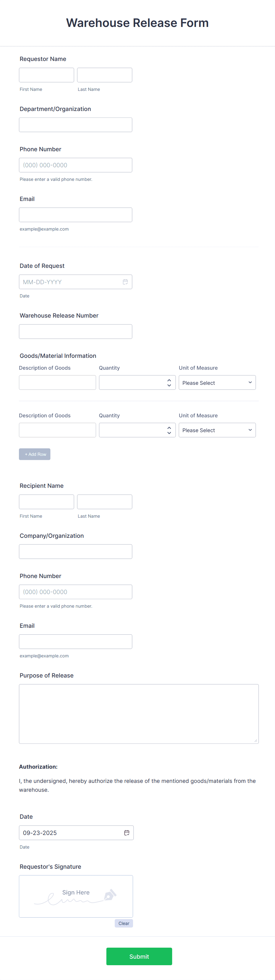The width and height of the screenshot is (275, 980).
Task: Click the Add Row button
Action: coord(35,454)
